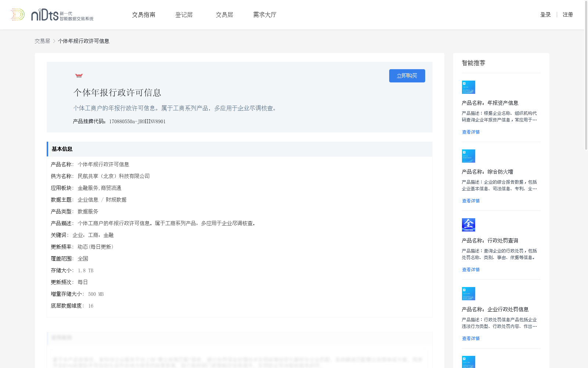This screenshot has width=588, height=368.
Task: Open 查看详情 for 年报资产信息
Action: [471, 132]
